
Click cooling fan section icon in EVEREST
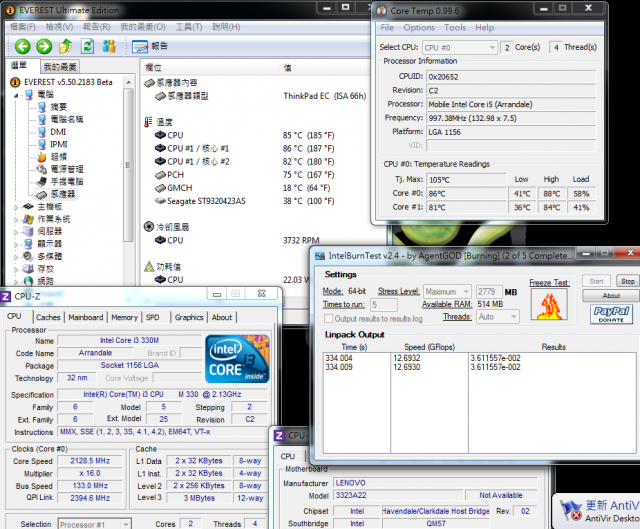pyautogui.click(x=149, y=227)
